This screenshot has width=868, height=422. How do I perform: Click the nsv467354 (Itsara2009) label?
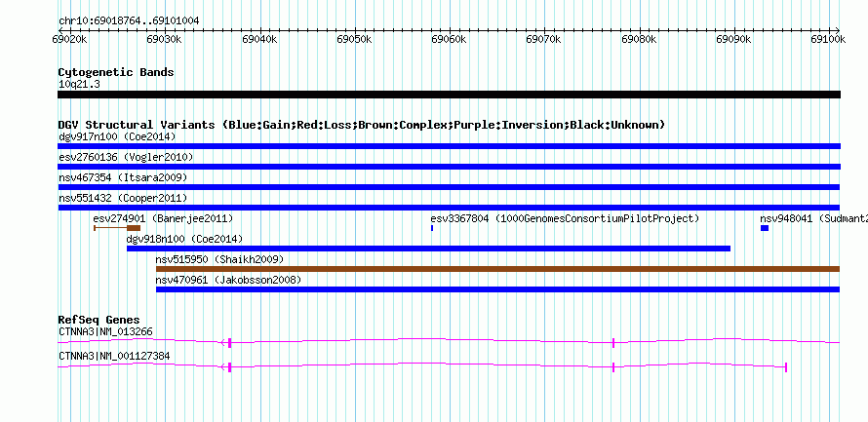click(123, 177)
